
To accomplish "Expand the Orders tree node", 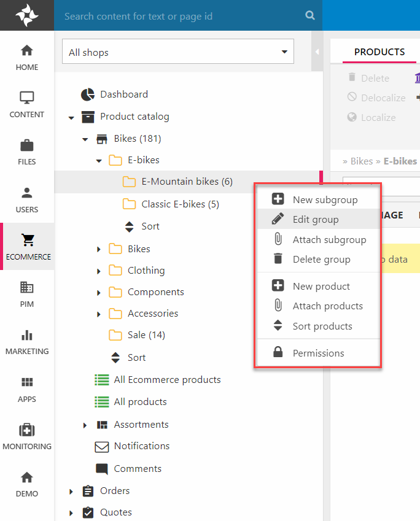I will [71, 491].
